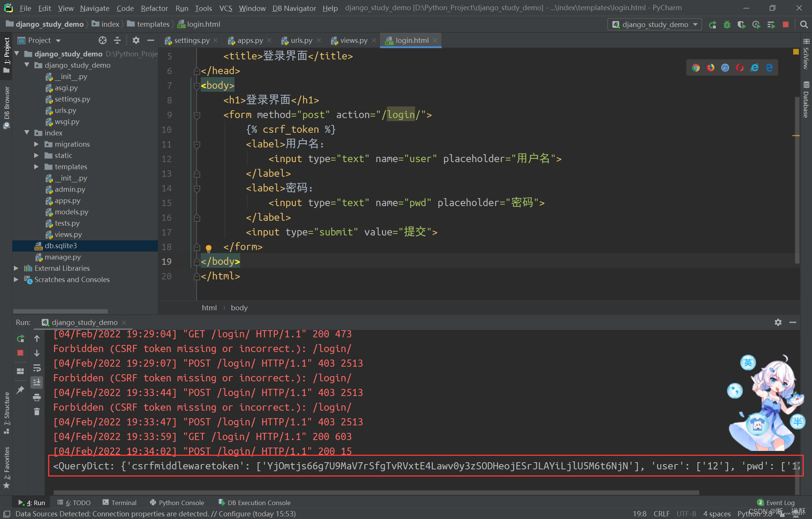The height and width of the screenshot is (519, 812).
Task: Open page in Safari browser icon
Action: point(725,68)
